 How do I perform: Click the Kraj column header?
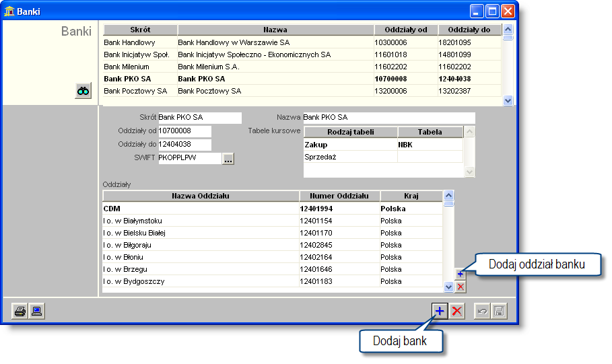coord(411,196)
